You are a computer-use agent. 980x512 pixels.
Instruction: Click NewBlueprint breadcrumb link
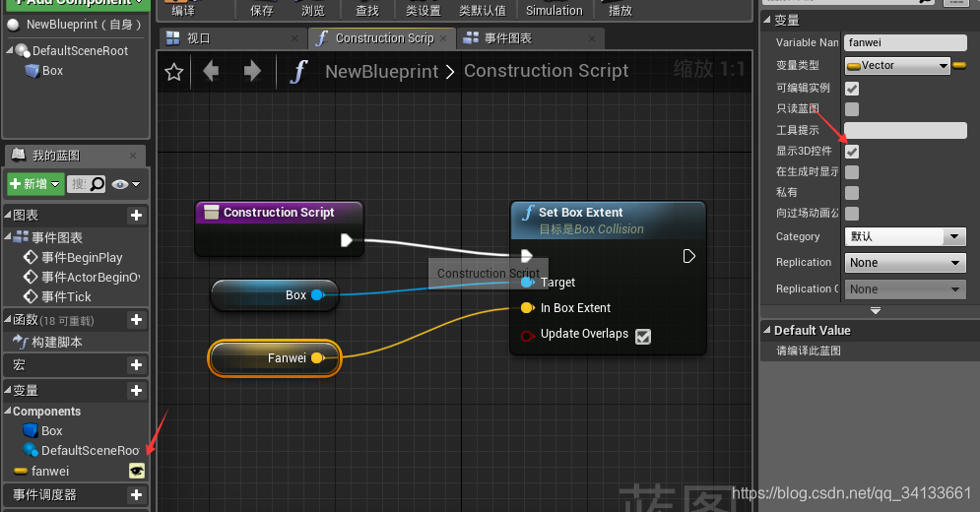[x=381, y=71]
